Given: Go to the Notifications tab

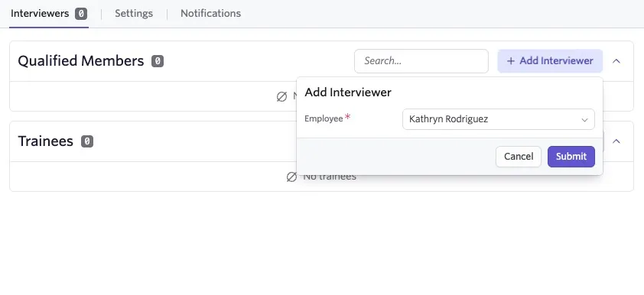Looking at the screenshot, I should tap(210, 14).
